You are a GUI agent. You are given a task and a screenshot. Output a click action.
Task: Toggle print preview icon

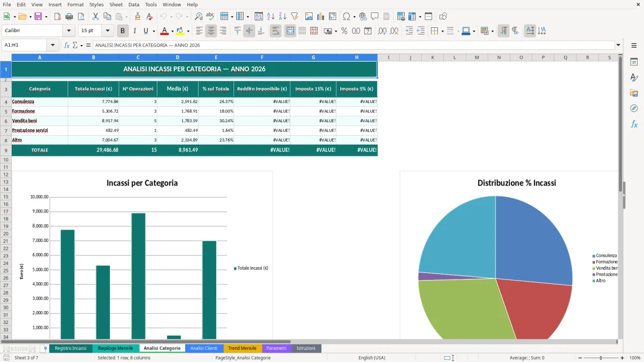tap(80, 17)
